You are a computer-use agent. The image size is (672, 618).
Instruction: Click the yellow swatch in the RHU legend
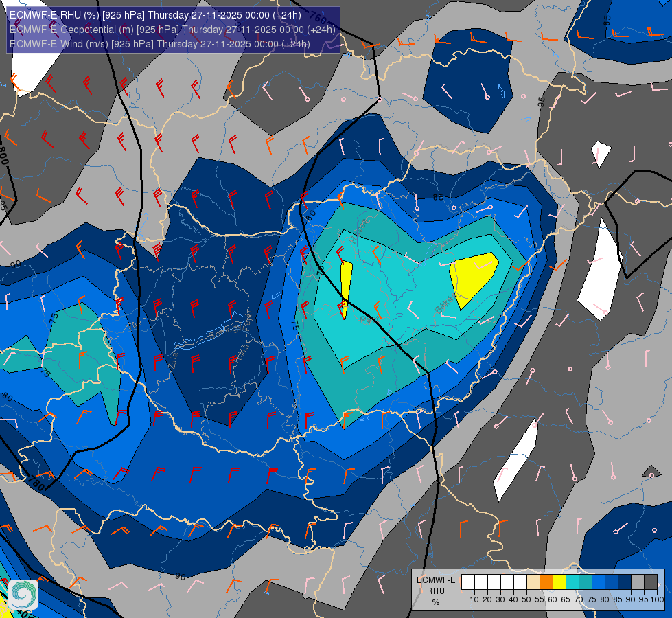point(559,582)
